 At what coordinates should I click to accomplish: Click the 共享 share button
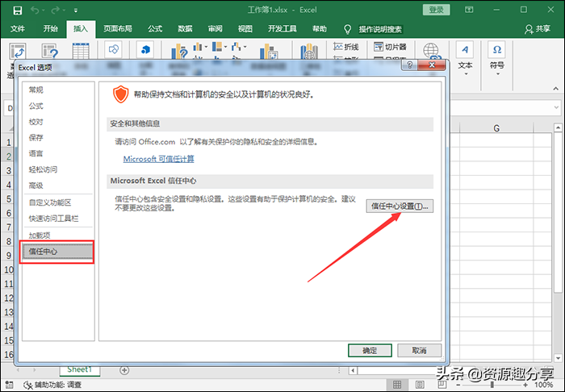[538, 29]
